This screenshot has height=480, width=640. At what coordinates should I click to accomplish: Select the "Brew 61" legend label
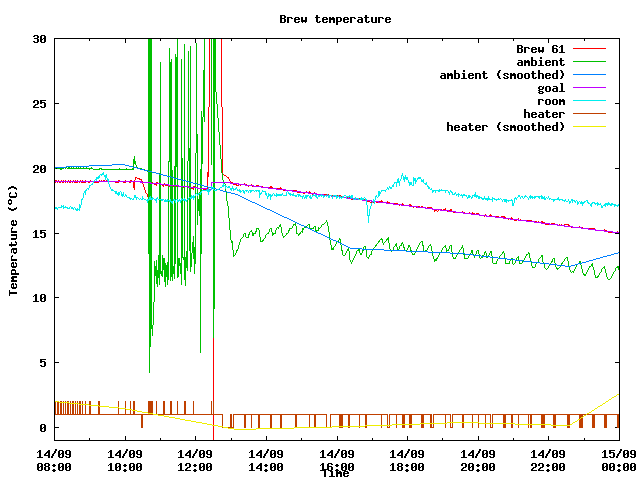click(x=541, y=49)
